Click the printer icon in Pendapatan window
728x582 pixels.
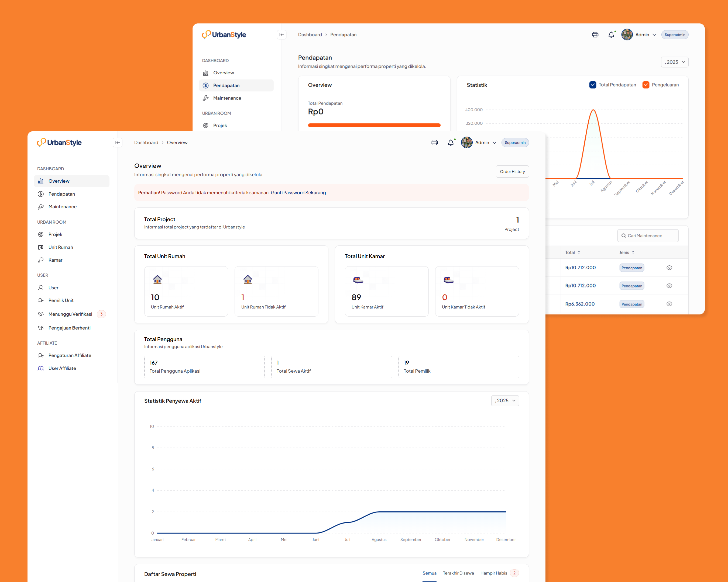point(595,35)
